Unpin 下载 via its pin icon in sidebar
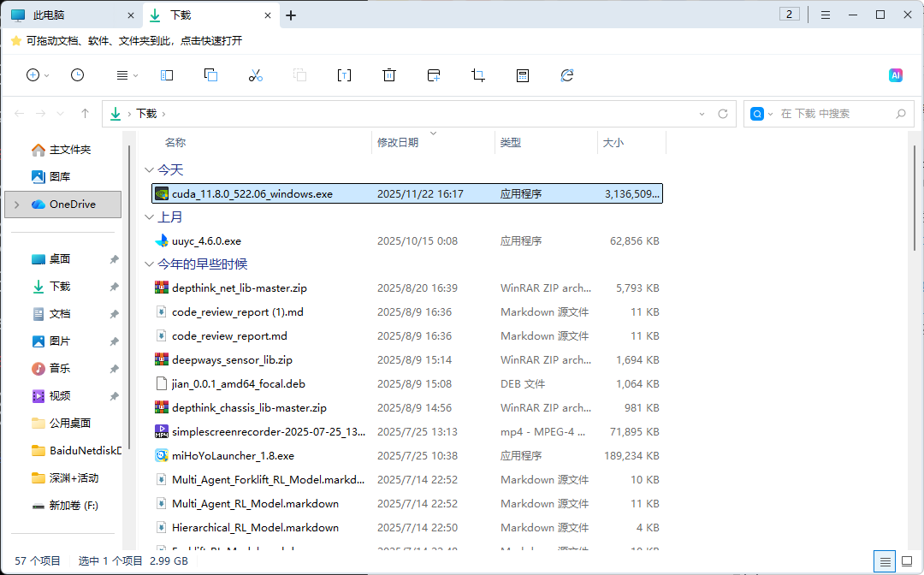 pyautogui.click(x=115, y=287)
